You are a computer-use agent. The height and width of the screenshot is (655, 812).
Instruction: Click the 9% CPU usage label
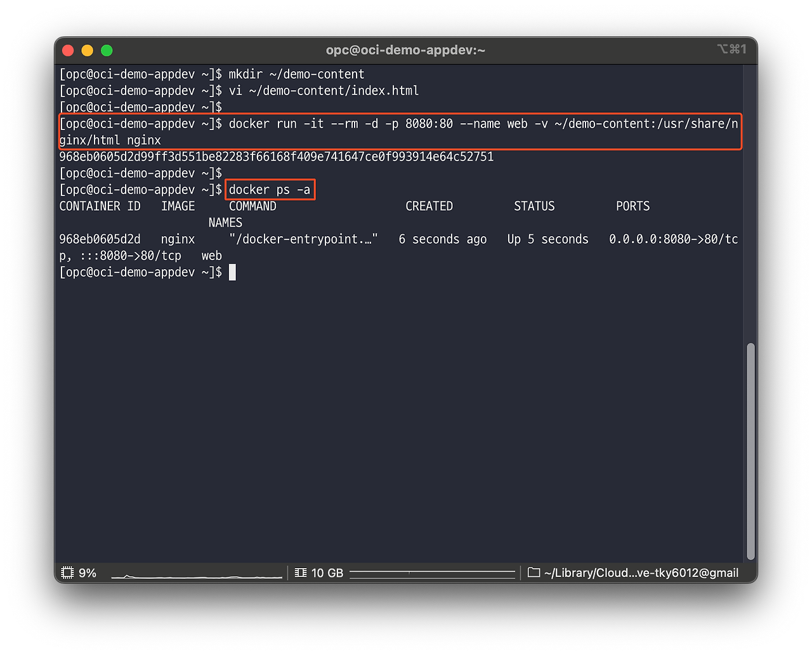(x=88, y=573)
